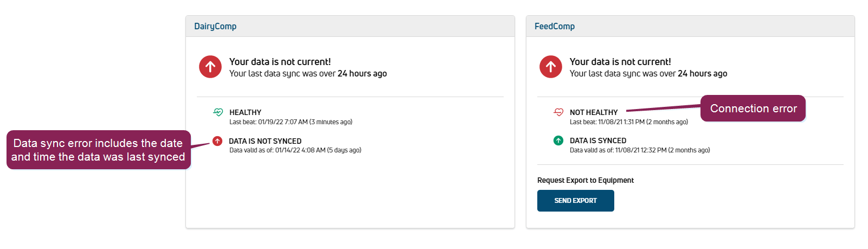
Task: Open the DairyComp panel title link
Action: point(215,26)
